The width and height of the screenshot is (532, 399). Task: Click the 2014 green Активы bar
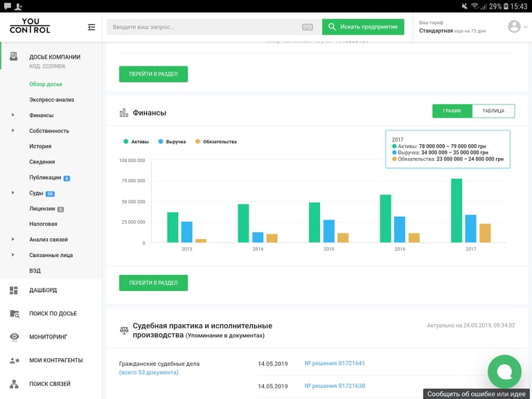click(243, 223)
